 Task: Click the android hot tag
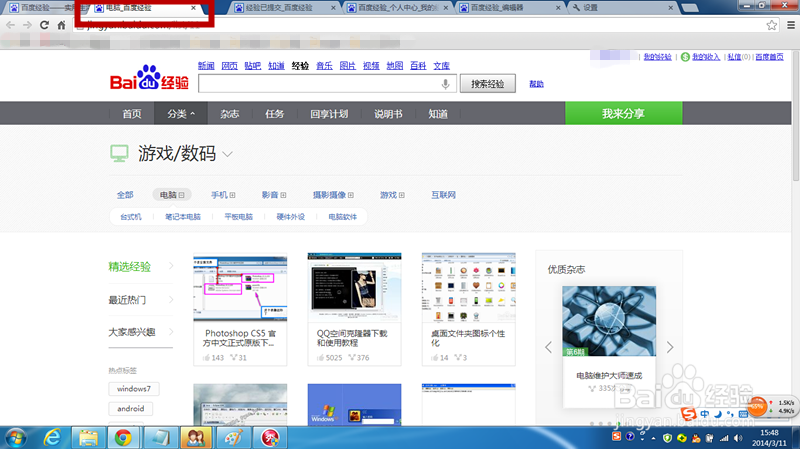(131, 409)
